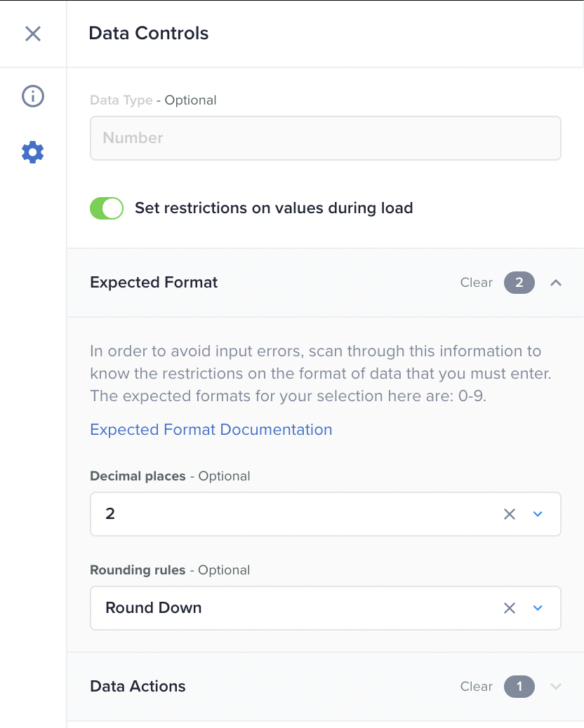Click the Rounding rules Round Down field
This screenshot has width=584, height=728.
click(295, 608)
